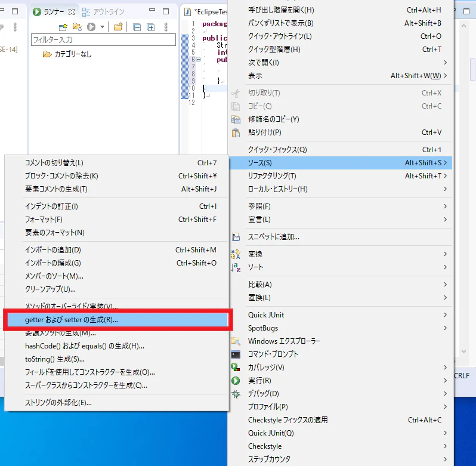Click the ソート a-z sort icon
The image size is (476, 466).
[236, 267]
